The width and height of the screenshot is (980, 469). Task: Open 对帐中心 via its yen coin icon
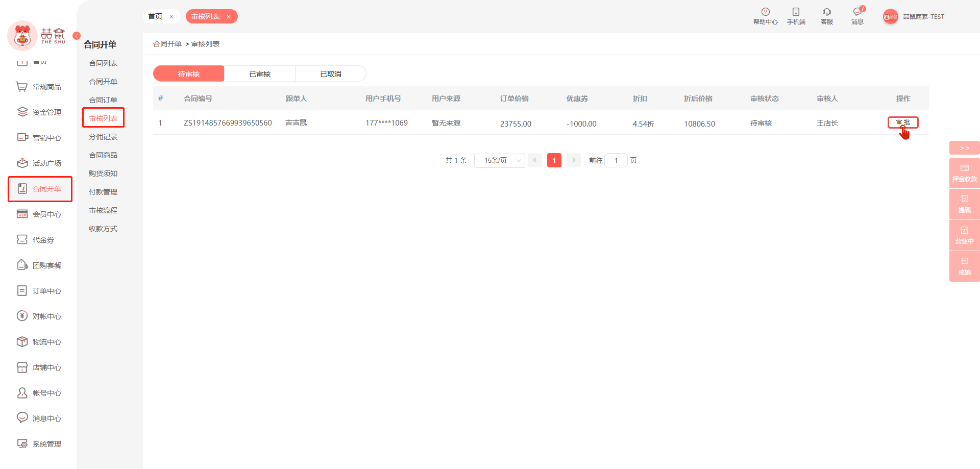(x=22, y=316)
